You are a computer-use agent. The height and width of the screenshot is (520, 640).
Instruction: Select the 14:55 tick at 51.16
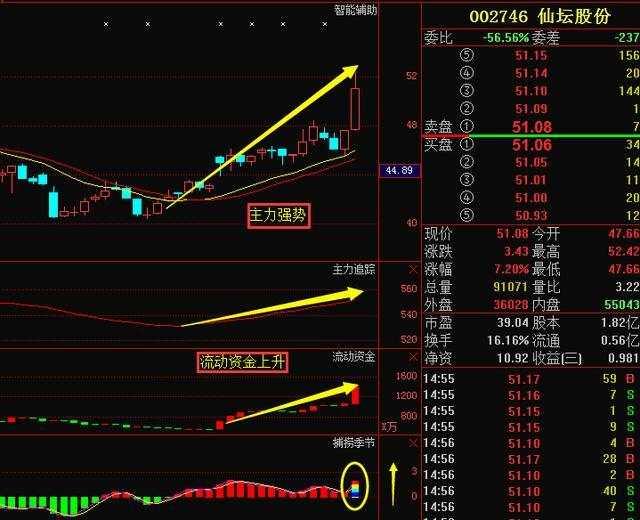tap(531, 395)
